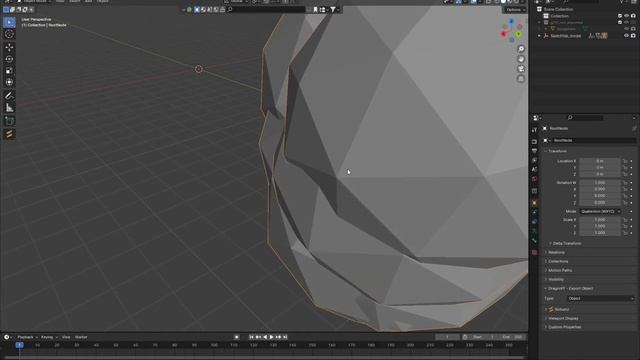Expand the Sketchfab_model tree item
The image size is (640, 360).
point(539,36)
